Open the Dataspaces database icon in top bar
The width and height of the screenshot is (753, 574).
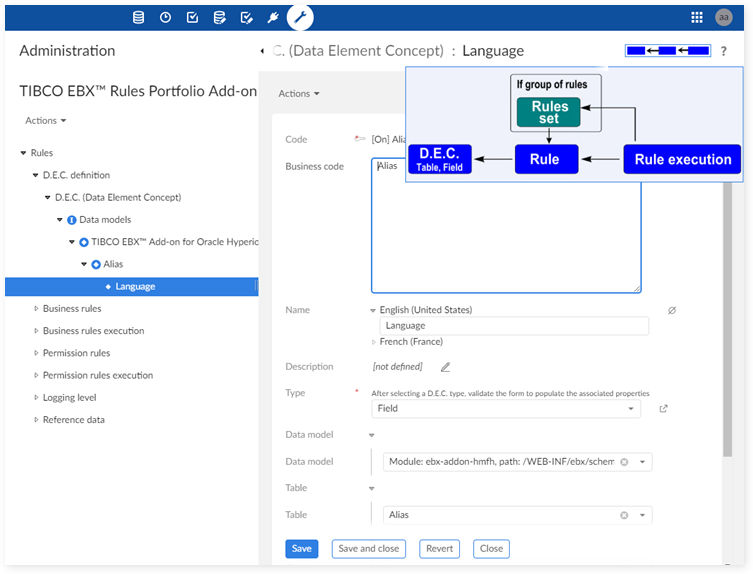point(138,18)
